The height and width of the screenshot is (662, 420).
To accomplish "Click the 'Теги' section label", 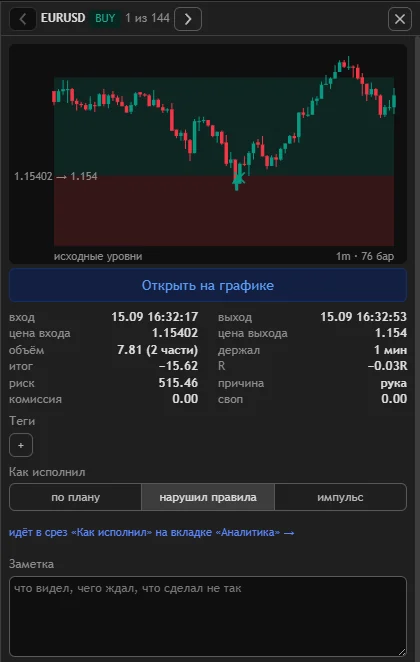I will tap(22, 421).
